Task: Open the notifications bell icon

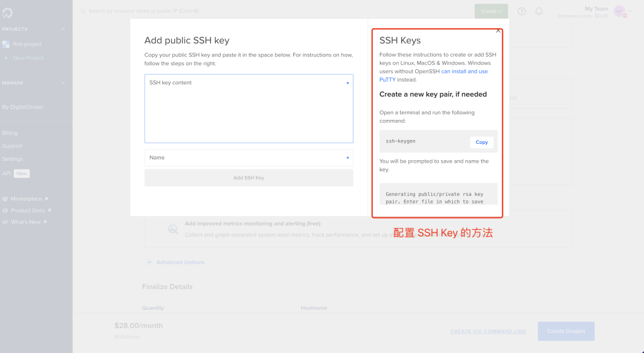Action: (539, 11)
